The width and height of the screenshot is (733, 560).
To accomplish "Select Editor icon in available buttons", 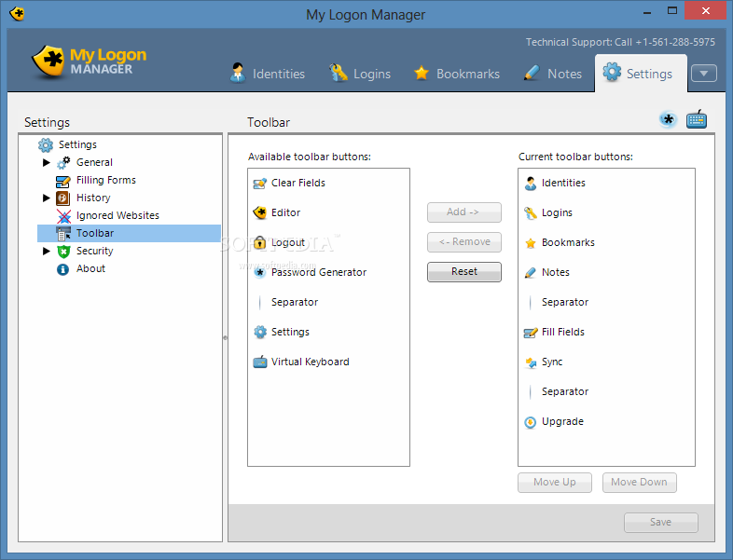I will pos(260,213).
